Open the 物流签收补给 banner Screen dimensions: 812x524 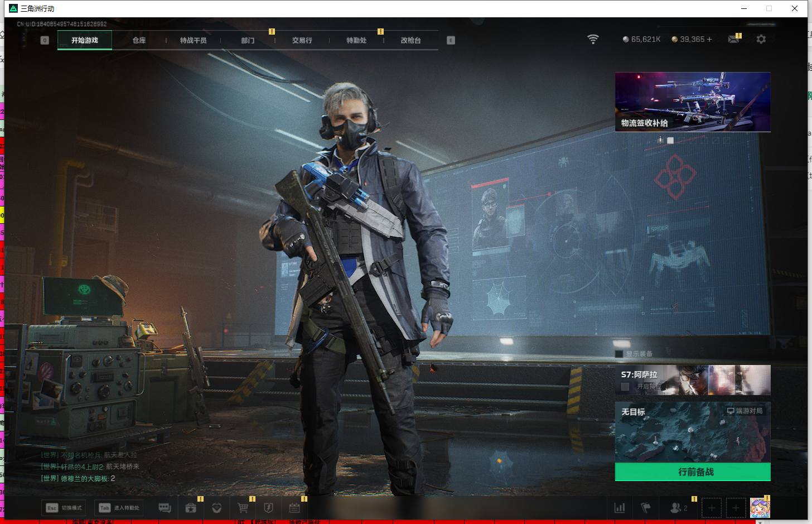pos(693,102)
